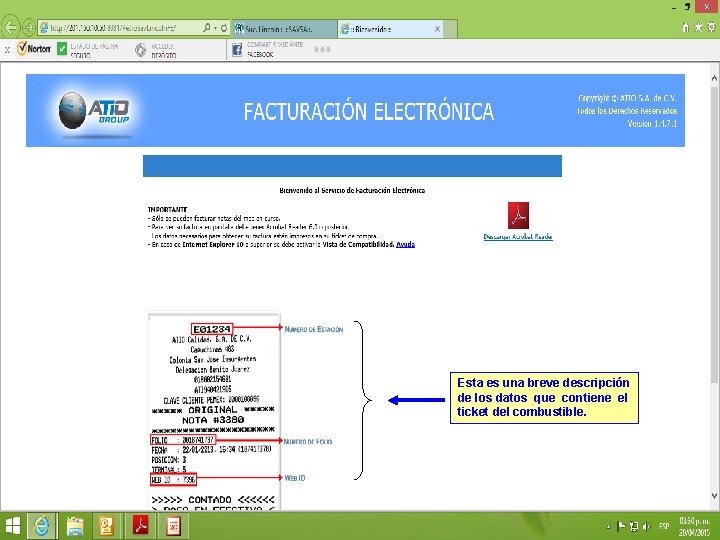Click the ATIO Group logo
The height and width of the screenshot is (540, 720).
coord(94,112)
